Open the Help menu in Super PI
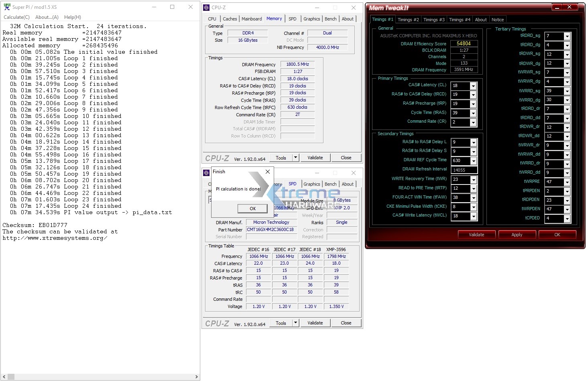588x381 pixels. [72, 17]
